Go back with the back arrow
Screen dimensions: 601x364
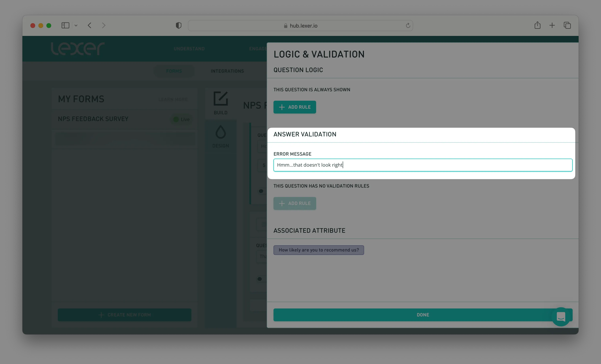click(x=90, y=25)
